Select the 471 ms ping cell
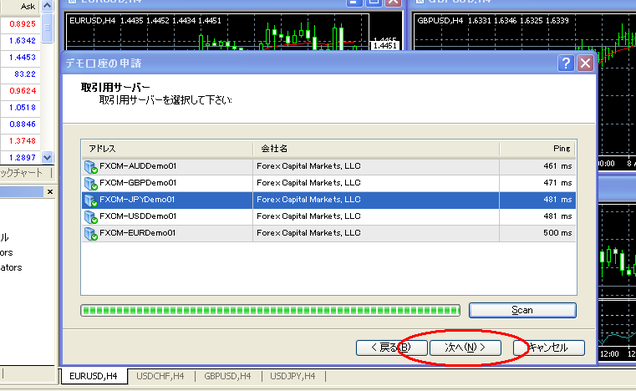Viewport: 636px width, 391px height. tap(537, 183)
